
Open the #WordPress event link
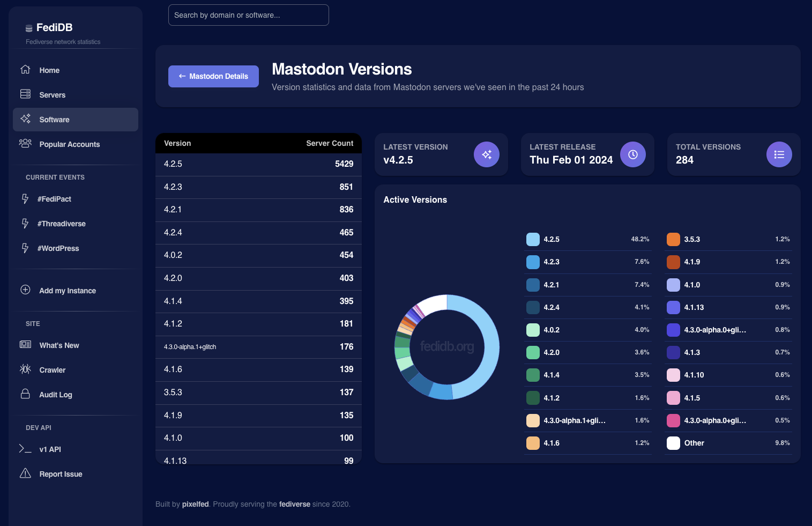tap(76, 248)
